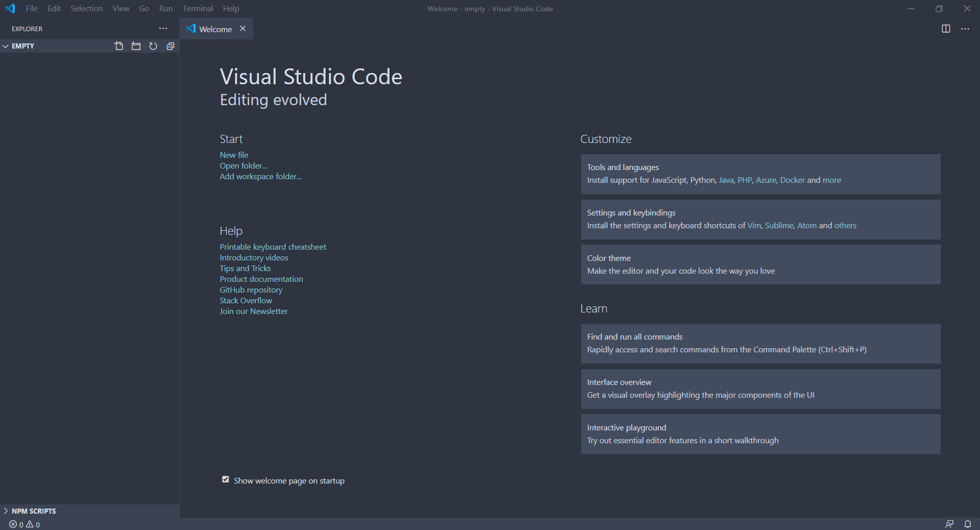The image size is (980, 530).
Task: Select the Welcome editor tab
Action: coord(216,29)
